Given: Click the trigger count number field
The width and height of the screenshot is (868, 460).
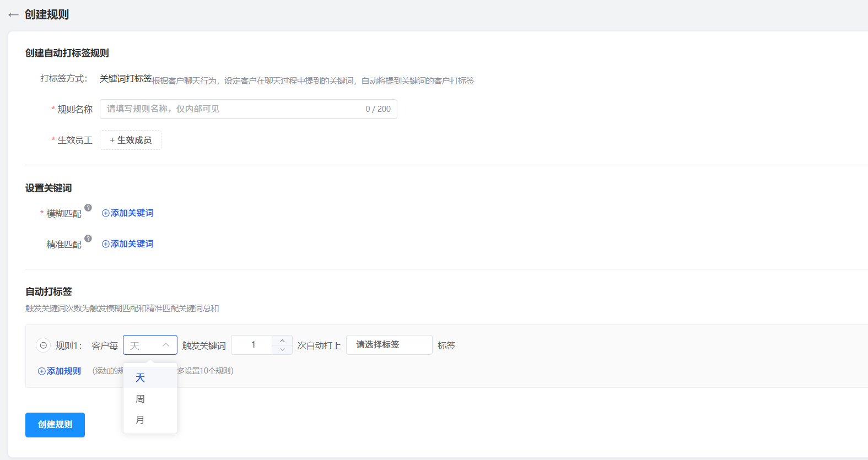Looking at the screenshot, I should [x=252, y=345].
